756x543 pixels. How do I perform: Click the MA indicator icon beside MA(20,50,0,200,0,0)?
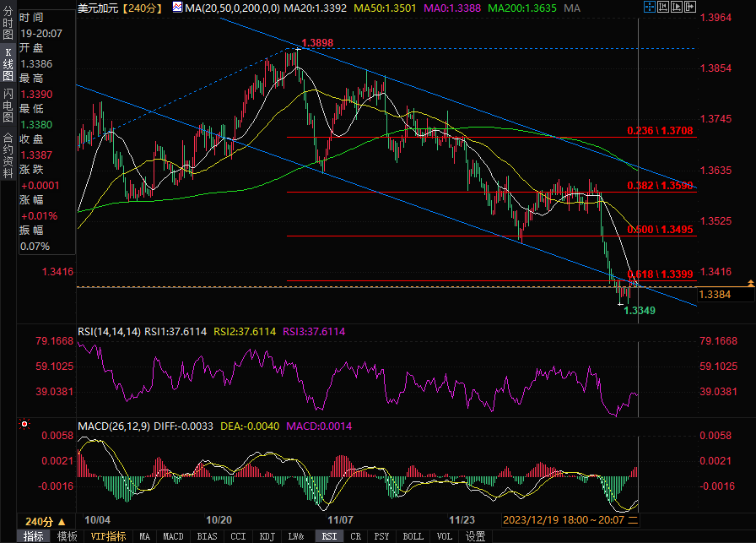pos(177,8)
